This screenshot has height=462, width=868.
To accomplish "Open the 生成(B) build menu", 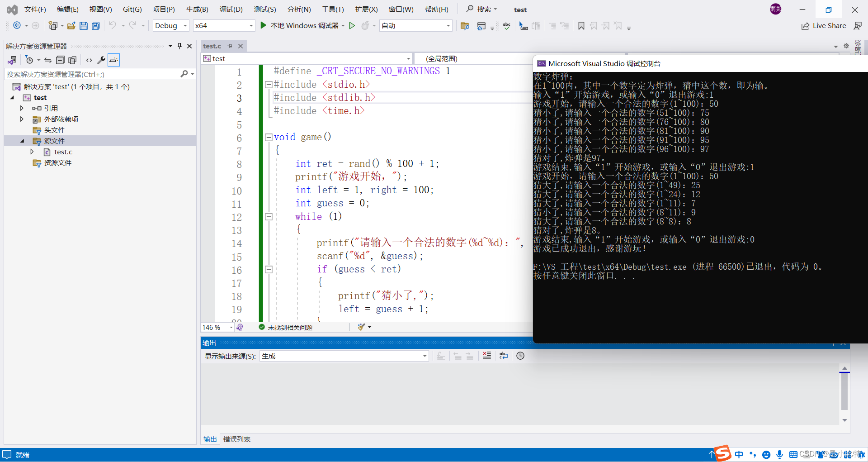I will click(197, 10).
